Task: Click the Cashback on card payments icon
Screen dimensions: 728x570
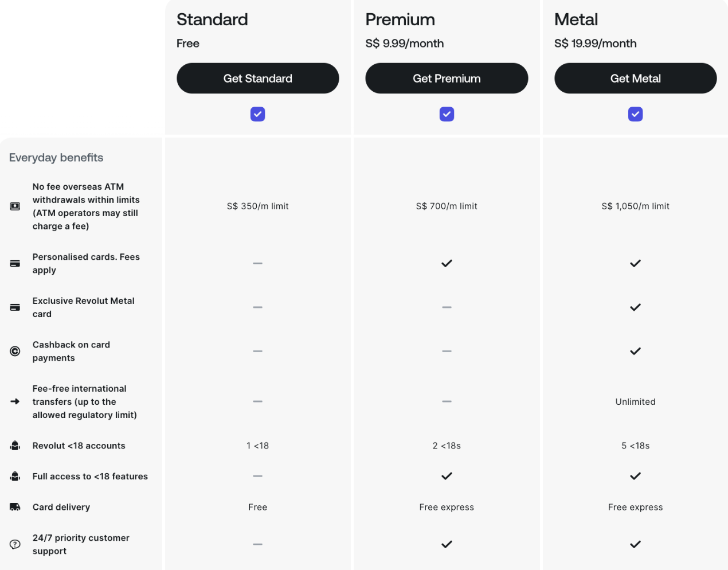Action: click(x=15, y=351)
